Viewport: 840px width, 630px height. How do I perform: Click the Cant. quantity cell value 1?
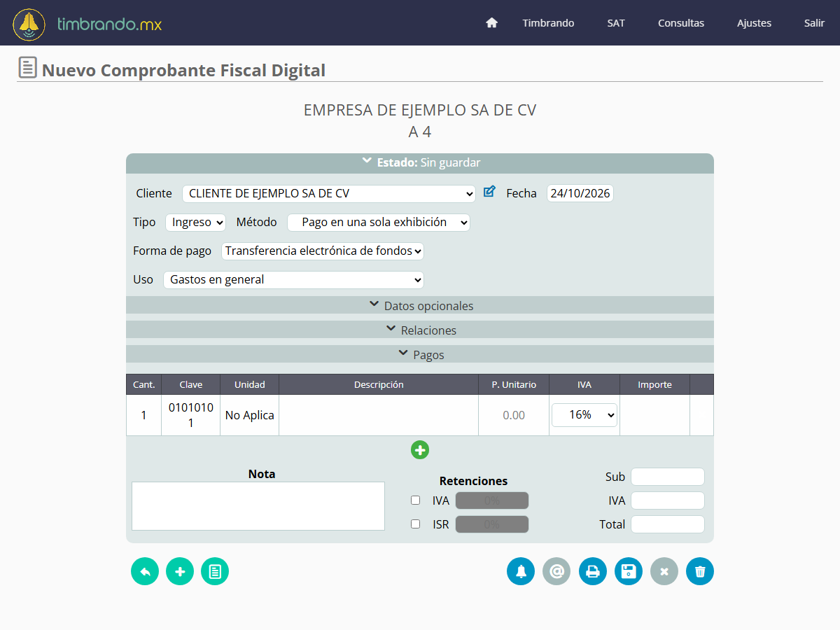(144, 415)
